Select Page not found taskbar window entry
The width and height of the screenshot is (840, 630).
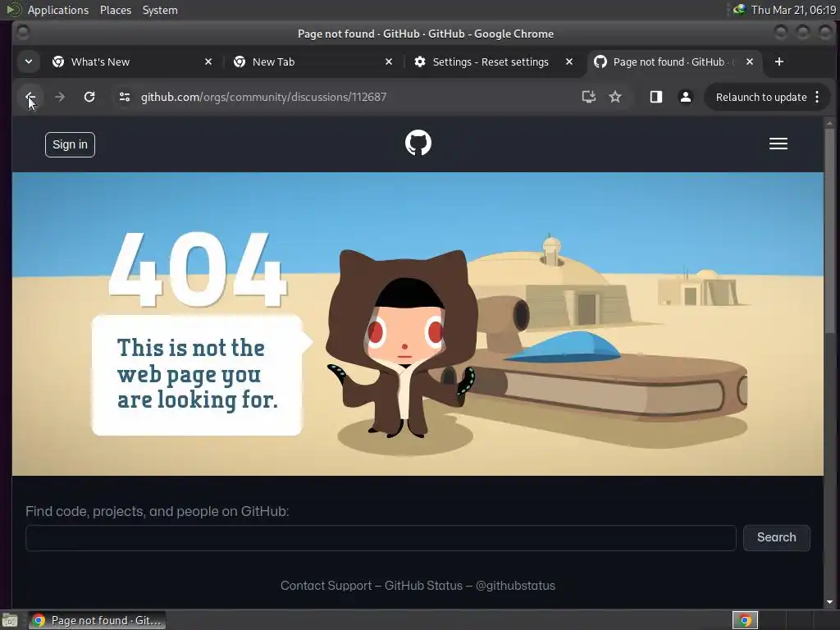97,620
